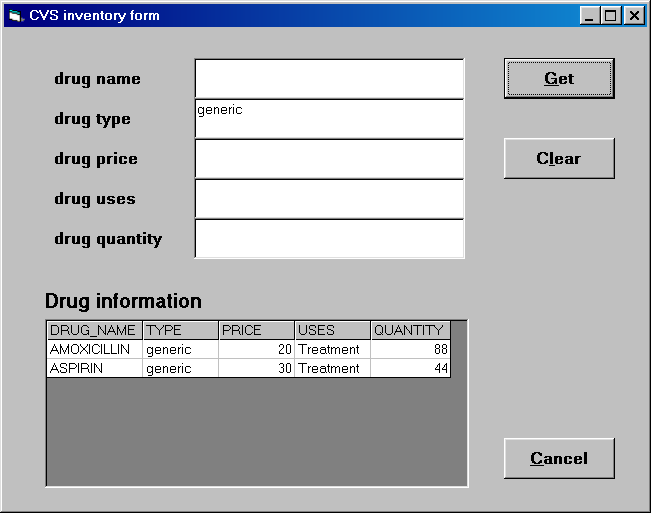651x513 pixels.
Task: Click the generic type cell for ASPIRIN
Action: 181,368
